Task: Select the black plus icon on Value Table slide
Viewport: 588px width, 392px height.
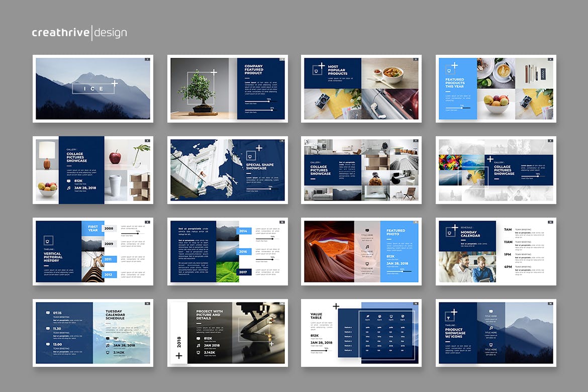Action: (336, 306)
